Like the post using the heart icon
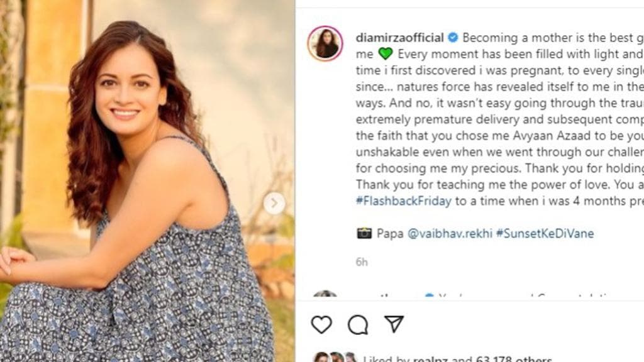Screen dimensions: 644x362 point(322,324)
